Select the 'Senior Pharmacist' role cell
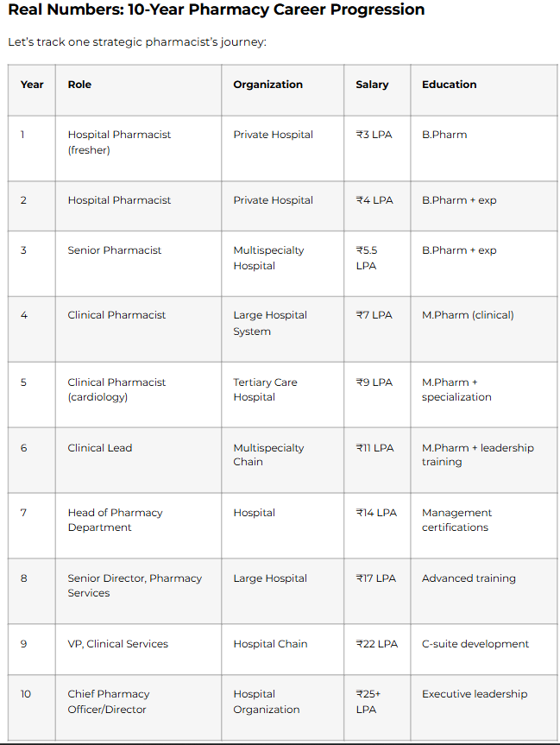 [x=115, y=250]
